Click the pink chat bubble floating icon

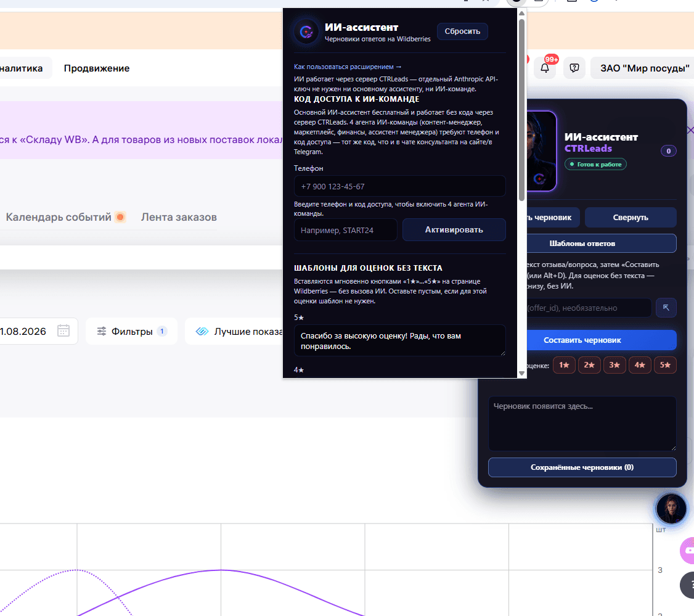pos(688,551)
